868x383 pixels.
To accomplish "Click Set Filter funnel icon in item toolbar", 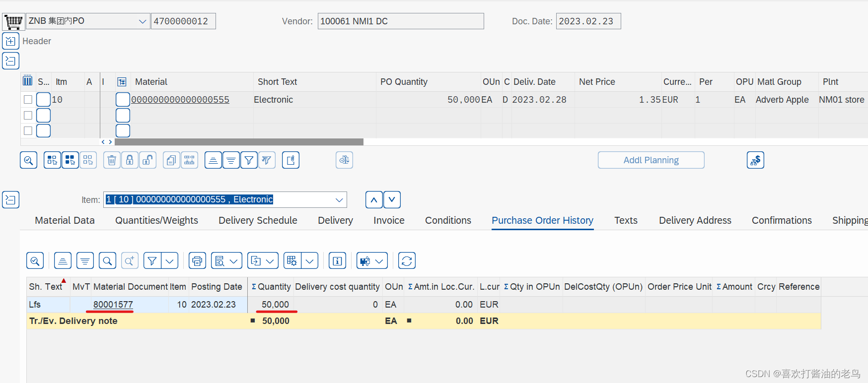I will pyautogui.click(x=249, y=160).
